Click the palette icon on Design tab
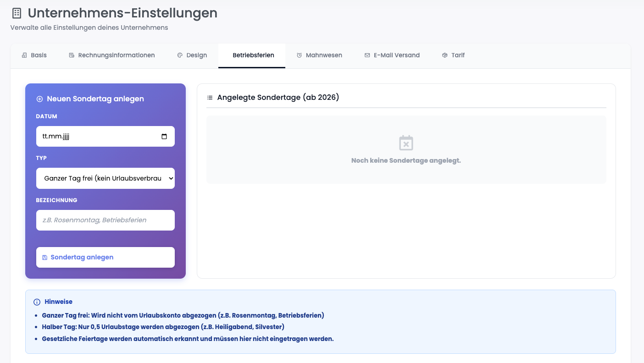The height and width of the screenshot is (363, 644). coord(180,55)
